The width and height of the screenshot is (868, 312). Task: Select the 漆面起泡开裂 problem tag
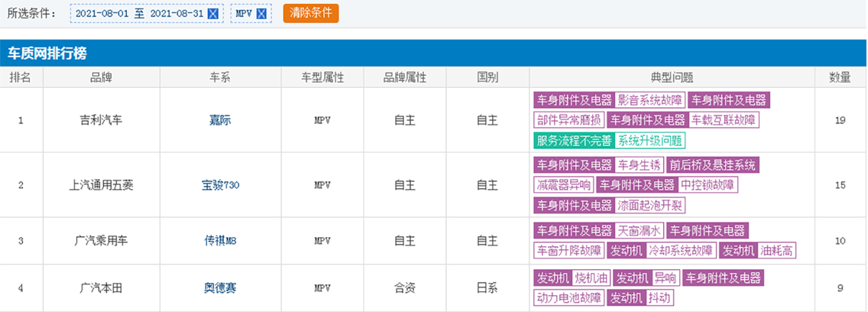click(x=650, y=206)
